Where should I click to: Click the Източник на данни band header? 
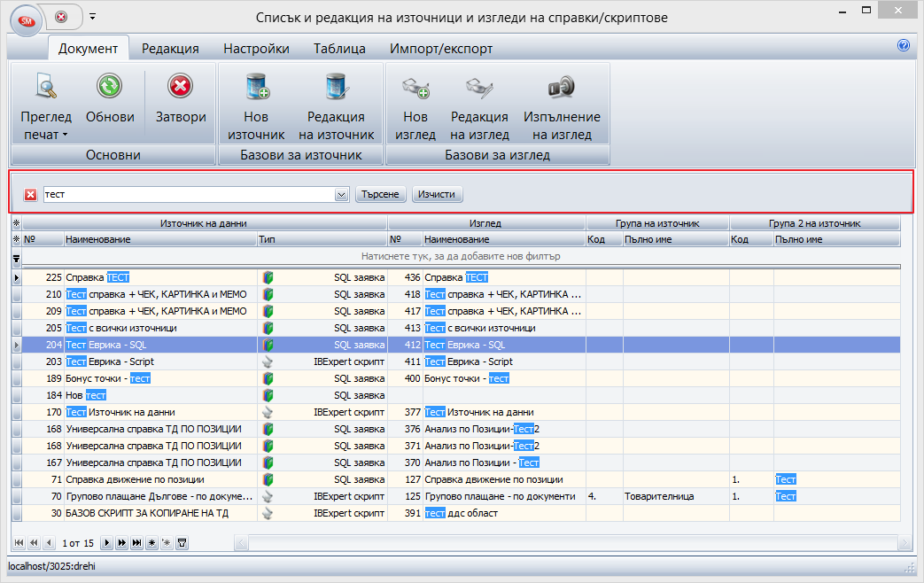[204, 223]
